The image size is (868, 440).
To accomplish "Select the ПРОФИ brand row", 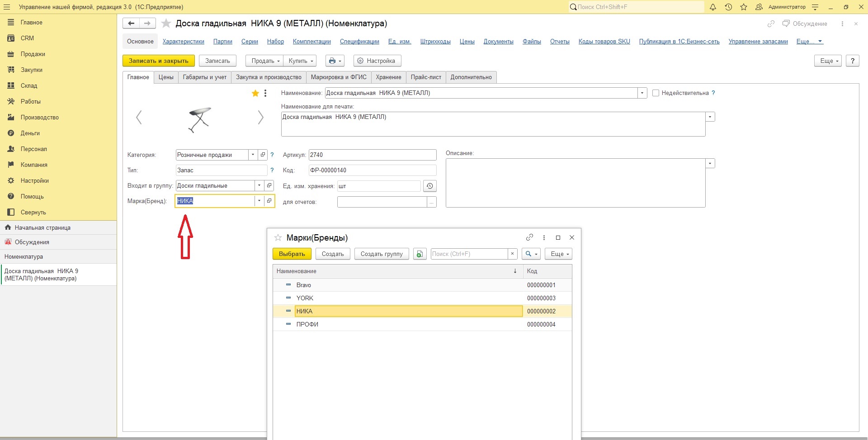I will [422, 324].
